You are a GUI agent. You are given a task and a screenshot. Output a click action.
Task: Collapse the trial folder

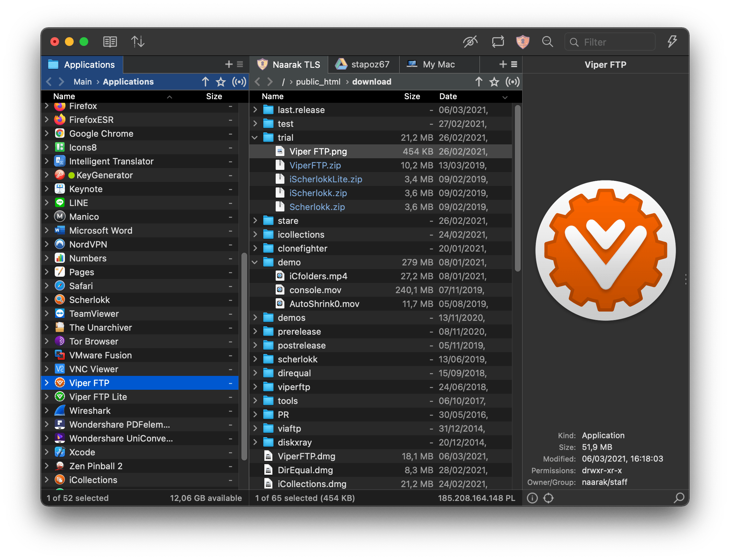[x=255, y=138]
